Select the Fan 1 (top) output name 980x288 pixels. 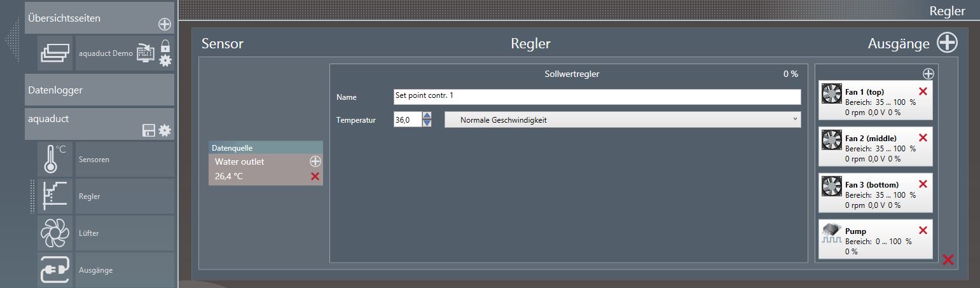(864, 92)
